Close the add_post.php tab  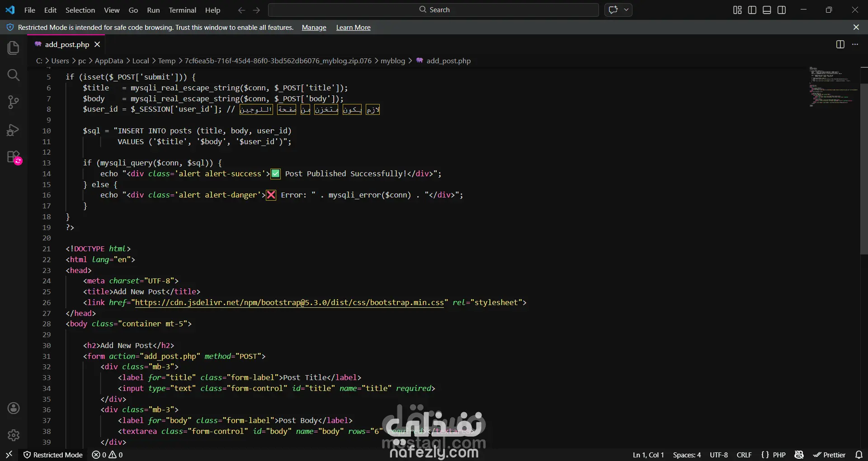[x=97, y=44]
